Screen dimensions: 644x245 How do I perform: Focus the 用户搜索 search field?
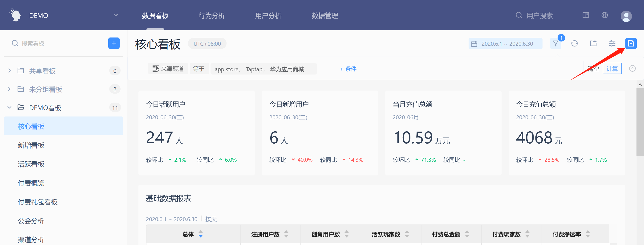click(539, 16)
